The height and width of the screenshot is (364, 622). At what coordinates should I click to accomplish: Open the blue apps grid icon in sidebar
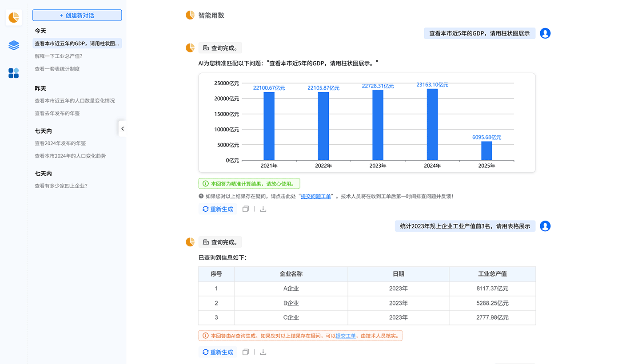(x=13, y=73)
